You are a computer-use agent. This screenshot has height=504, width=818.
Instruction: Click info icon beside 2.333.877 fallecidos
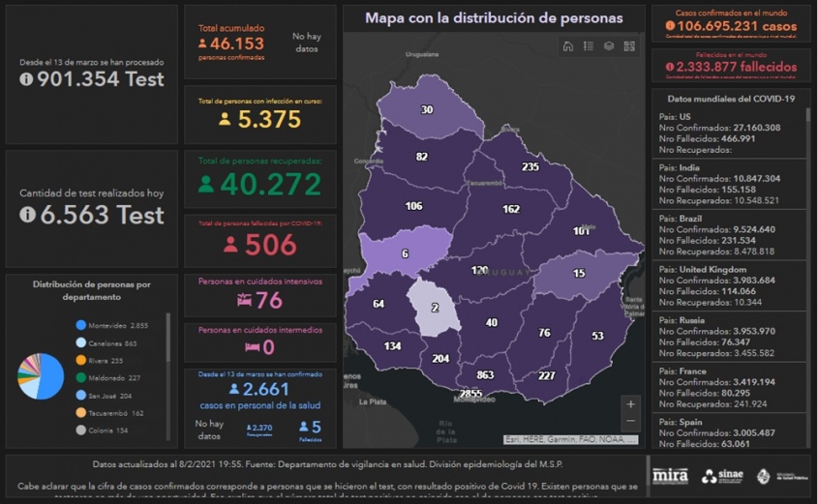(670, 68)
